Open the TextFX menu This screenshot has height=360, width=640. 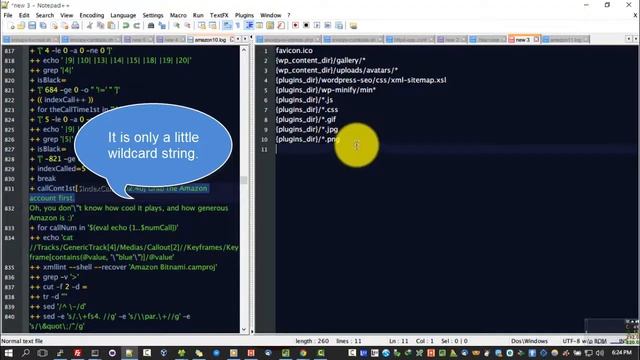point(219,15)
